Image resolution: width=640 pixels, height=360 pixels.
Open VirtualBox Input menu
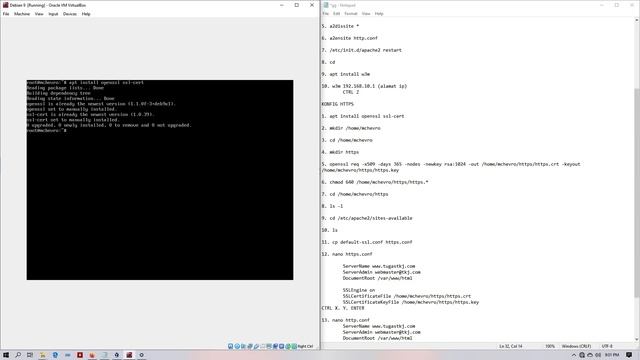[x=53, y=14]
